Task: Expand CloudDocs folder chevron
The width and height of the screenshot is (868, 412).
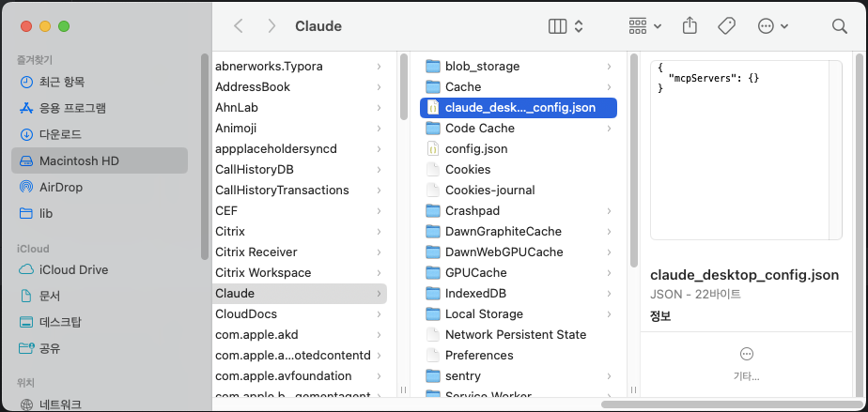Action: coord(379,314)
